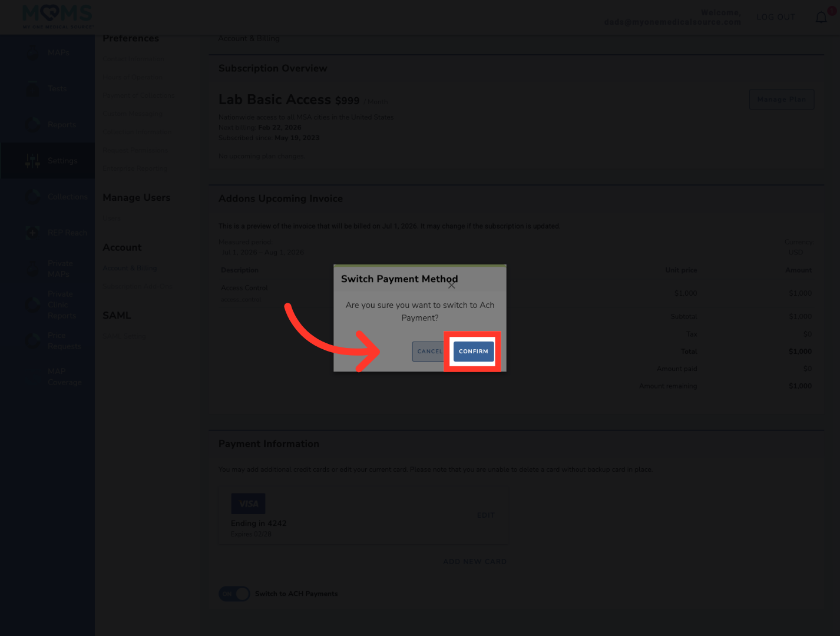Select Settings in the sidebar

pos(62,161)
